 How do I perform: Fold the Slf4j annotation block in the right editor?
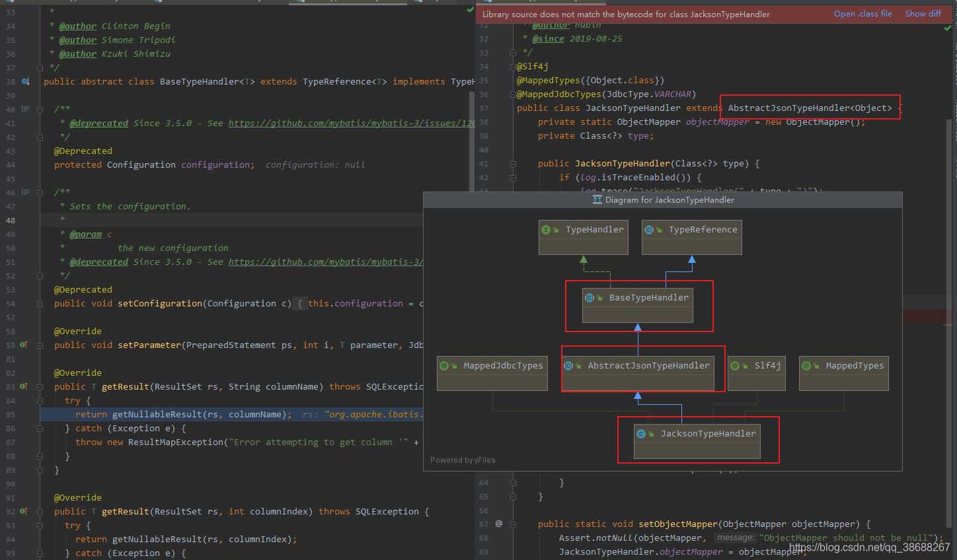[x=513, y=67]
